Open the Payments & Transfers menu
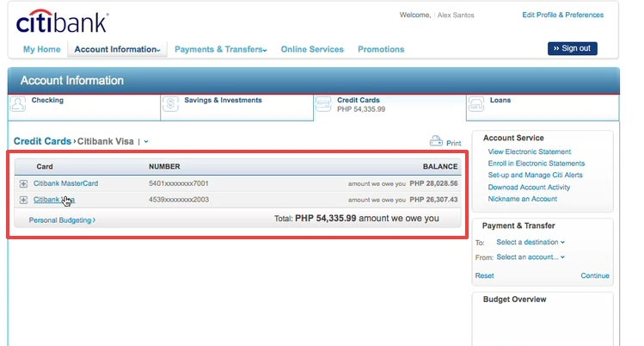Viewport: 644px width, 346px height. point(221,49)
